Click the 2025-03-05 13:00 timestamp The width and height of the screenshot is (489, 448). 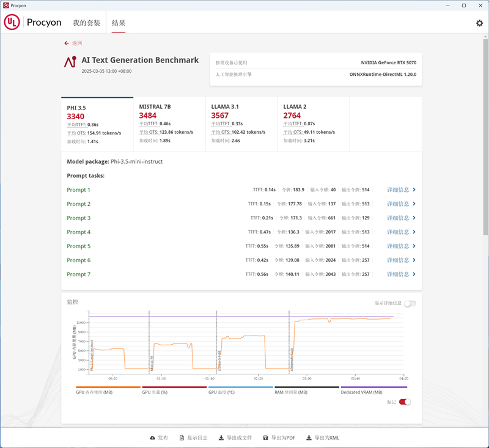pos(106,71)
